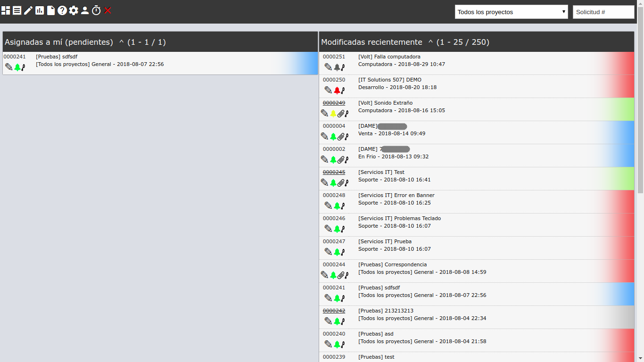
Task: Open issue 0000004 link
Action: click(334, 126)
